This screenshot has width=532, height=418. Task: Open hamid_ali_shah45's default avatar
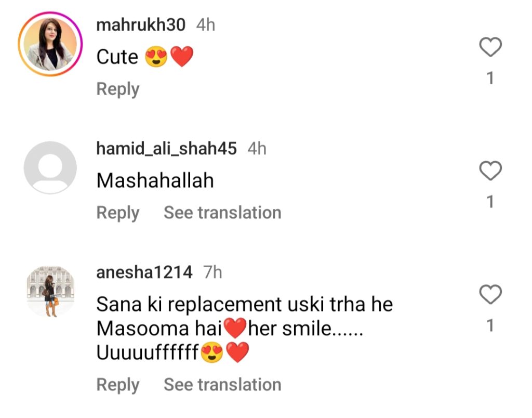coord(50,168)
